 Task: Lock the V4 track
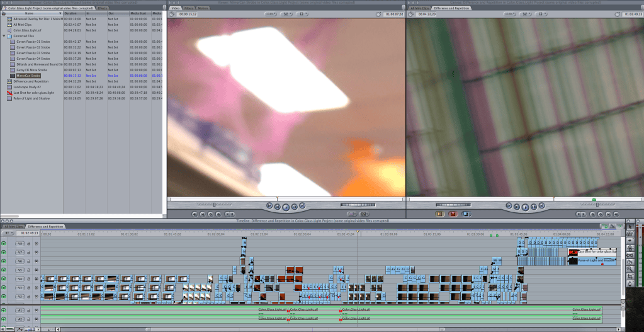(x=29, y=279)
